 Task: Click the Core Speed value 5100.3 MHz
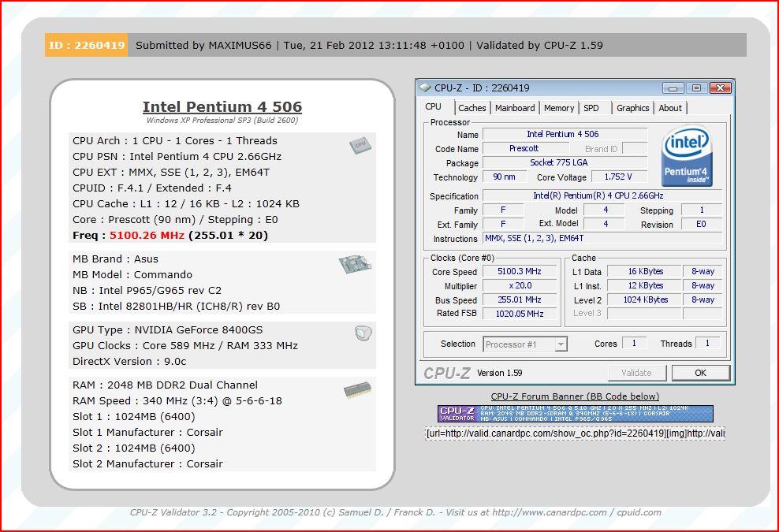[520, 271]
